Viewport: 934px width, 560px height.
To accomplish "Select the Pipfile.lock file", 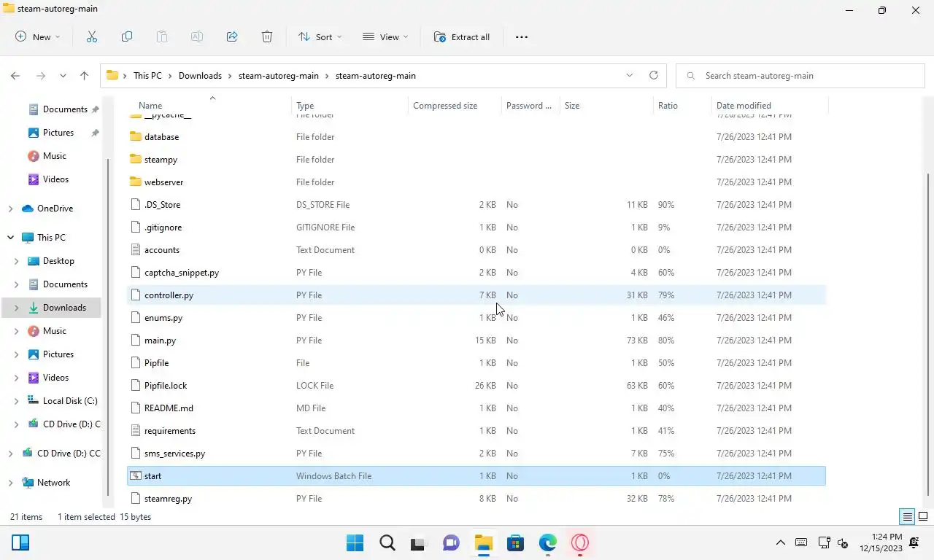I will [476, 386].
